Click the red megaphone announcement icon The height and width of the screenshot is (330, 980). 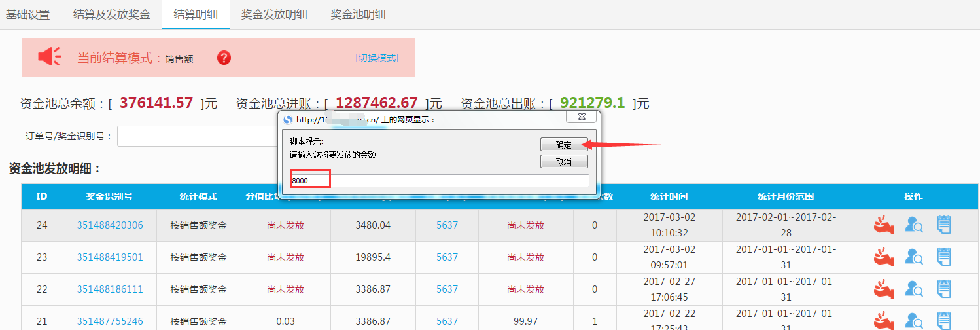tap(50, 57)
